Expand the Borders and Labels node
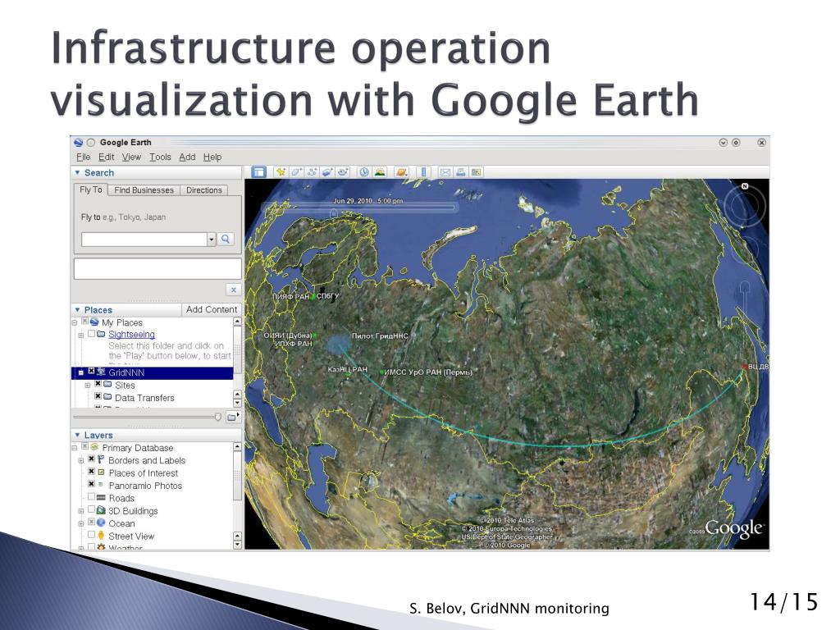840x630 pixels. click(x=81, y=460)
